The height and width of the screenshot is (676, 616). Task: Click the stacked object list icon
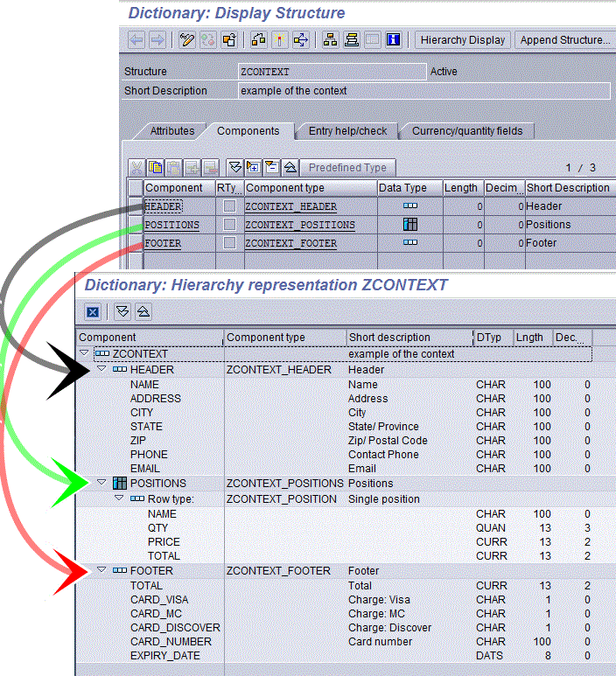351,40
